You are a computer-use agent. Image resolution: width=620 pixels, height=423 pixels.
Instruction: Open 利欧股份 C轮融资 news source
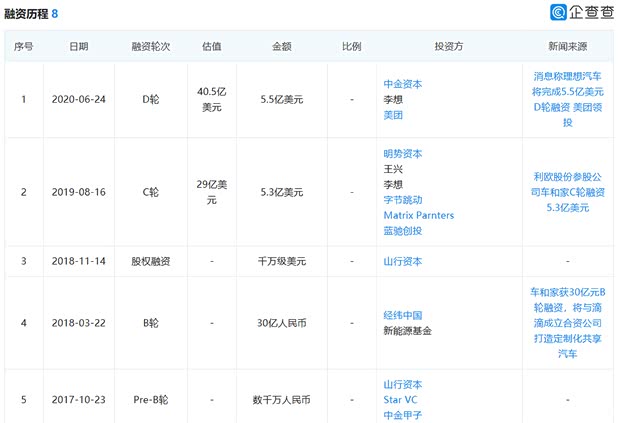click(567, 192)
